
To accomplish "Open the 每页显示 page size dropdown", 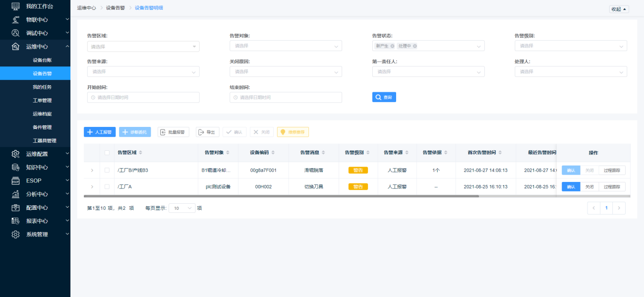I will [182, 208].
